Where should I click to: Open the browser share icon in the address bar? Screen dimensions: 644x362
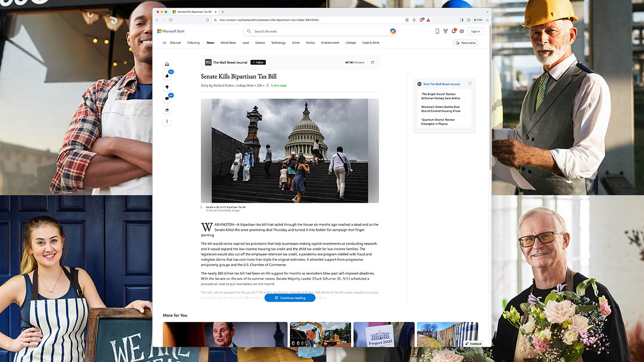pyautogui.click(x=414, y=20)
